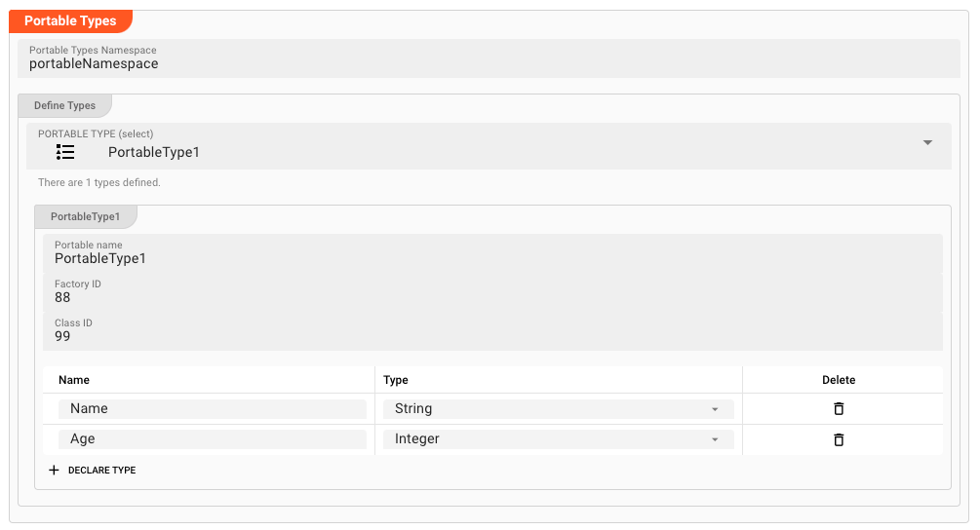Click the PortableType1 panel tab label
The image size is (980, 530).
tap(85, 216)
